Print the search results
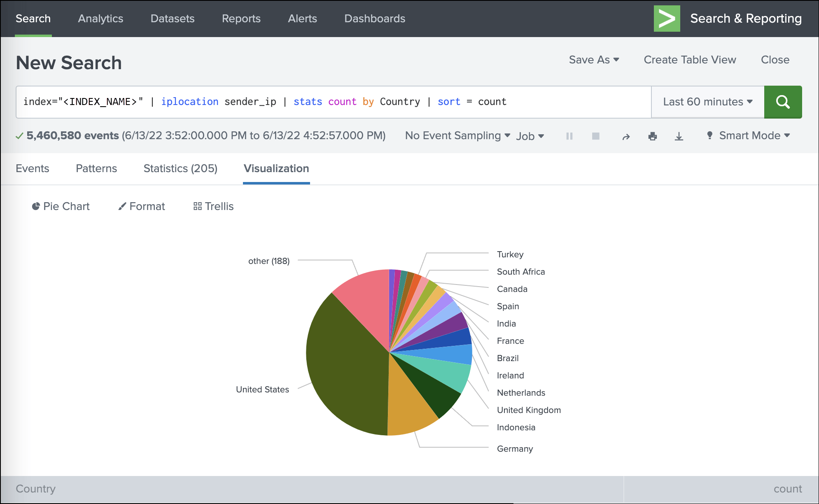The height and width of the screenshot is (504, 819). (653, 135)
